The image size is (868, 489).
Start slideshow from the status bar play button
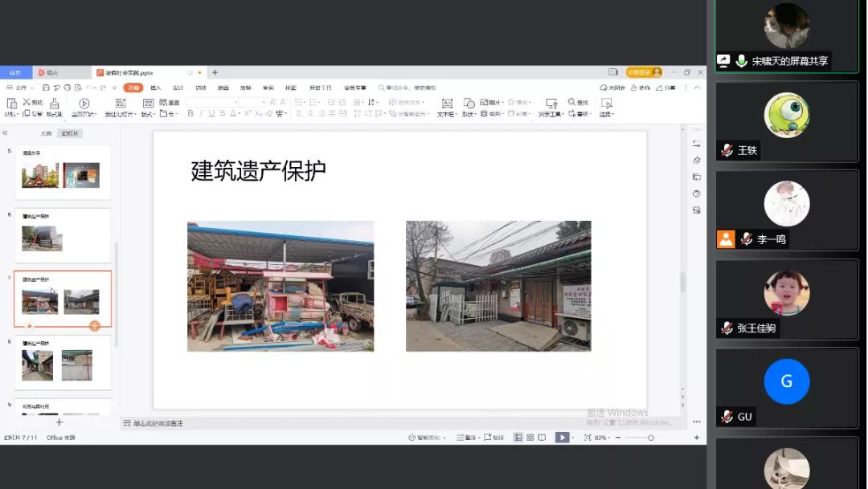(x=563, y=438)
